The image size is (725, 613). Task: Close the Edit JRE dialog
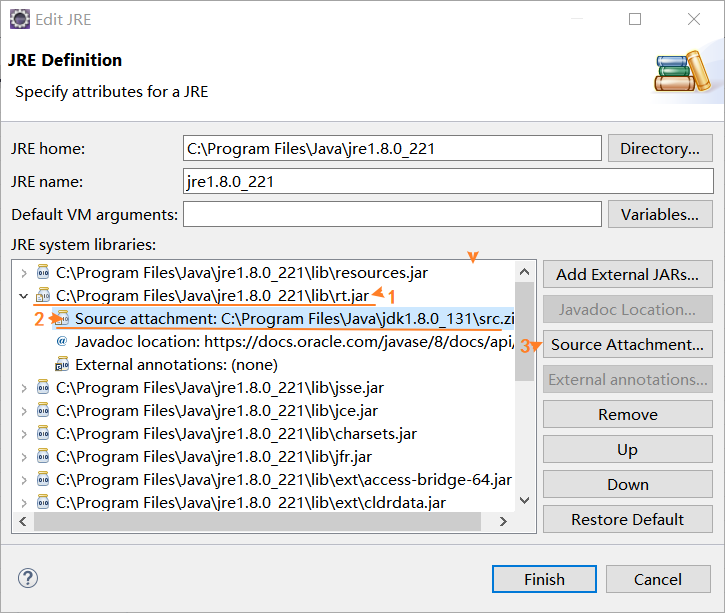pos(694,19)
